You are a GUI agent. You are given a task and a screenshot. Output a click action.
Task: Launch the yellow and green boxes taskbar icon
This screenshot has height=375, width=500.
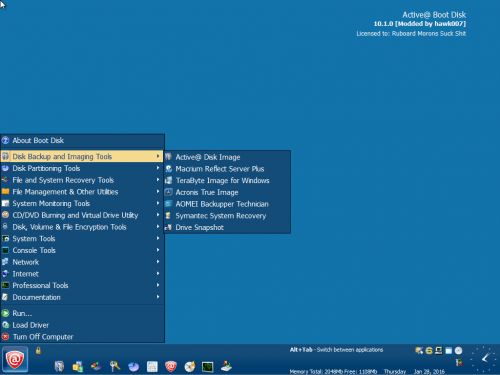click(x=78, y=366)
